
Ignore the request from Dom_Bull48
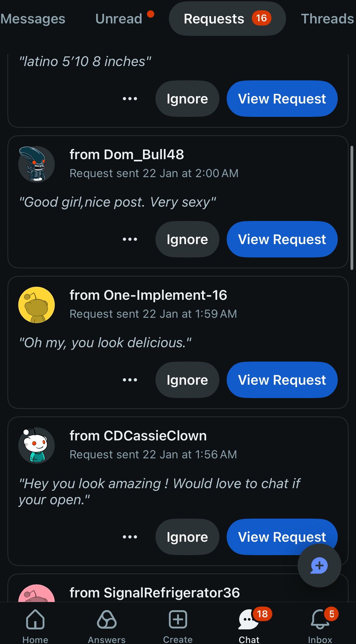[187, 239]
